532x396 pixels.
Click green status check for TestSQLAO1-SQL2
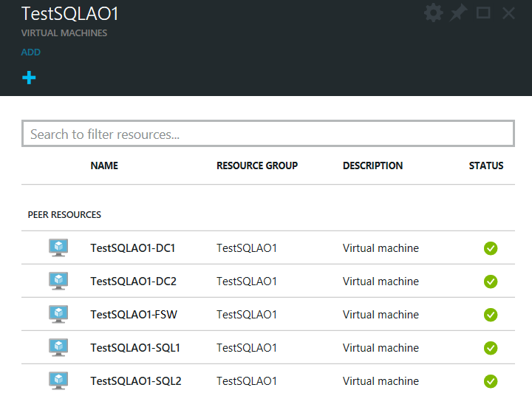click(491, 381)
